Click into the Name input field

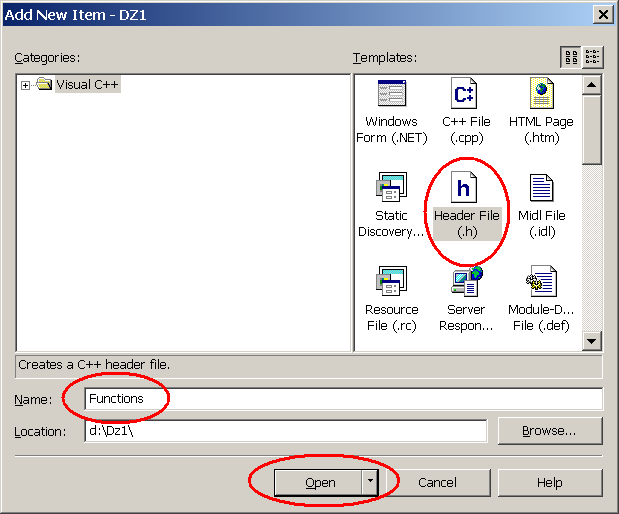(343, 399)
